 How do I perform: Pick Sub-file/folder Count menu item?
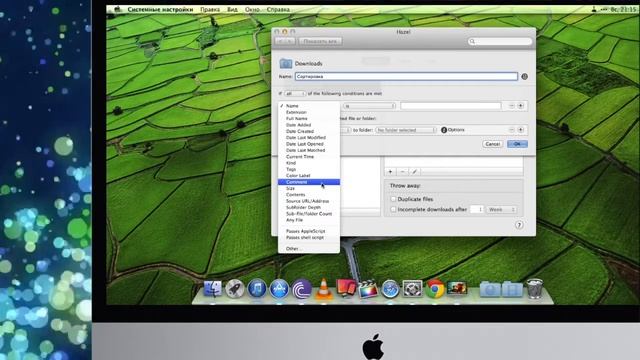click(309, 214)
